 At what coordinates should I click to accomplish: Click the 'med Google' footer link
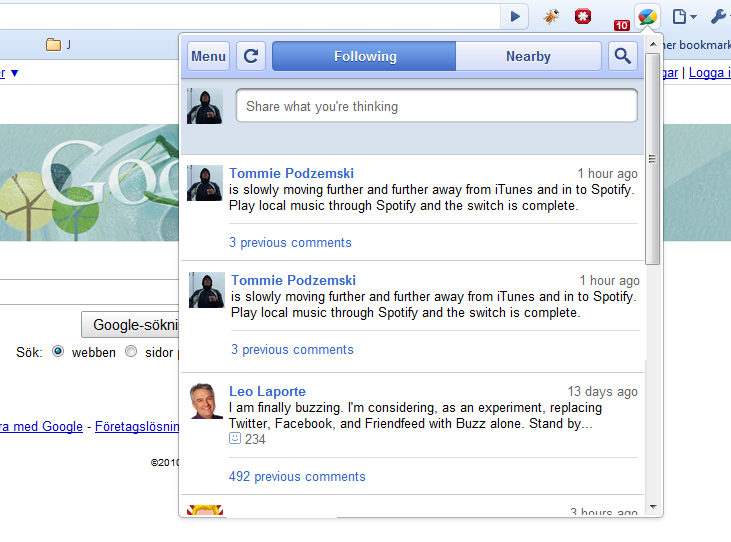click(41, 426)
